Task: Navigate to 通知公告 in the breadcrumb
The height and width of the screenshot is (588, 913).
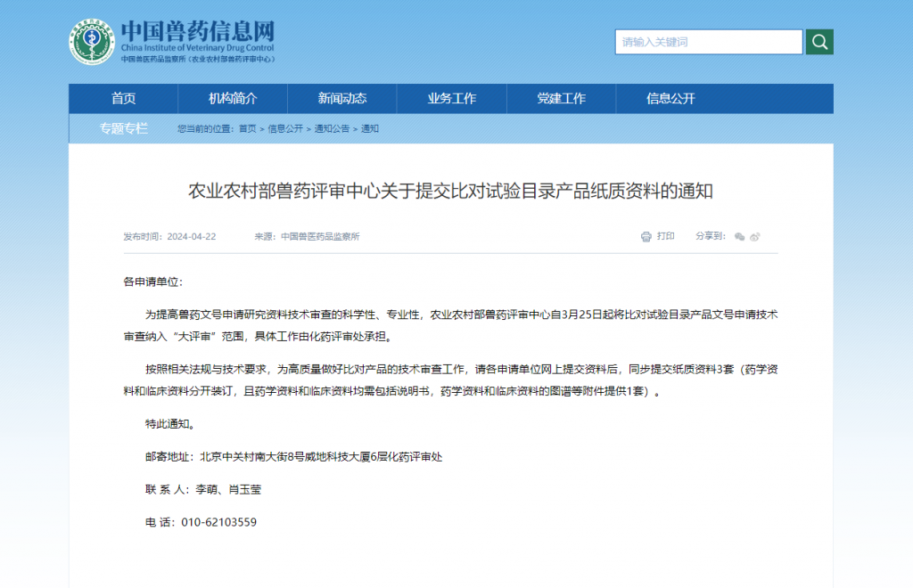Action: 332,129
